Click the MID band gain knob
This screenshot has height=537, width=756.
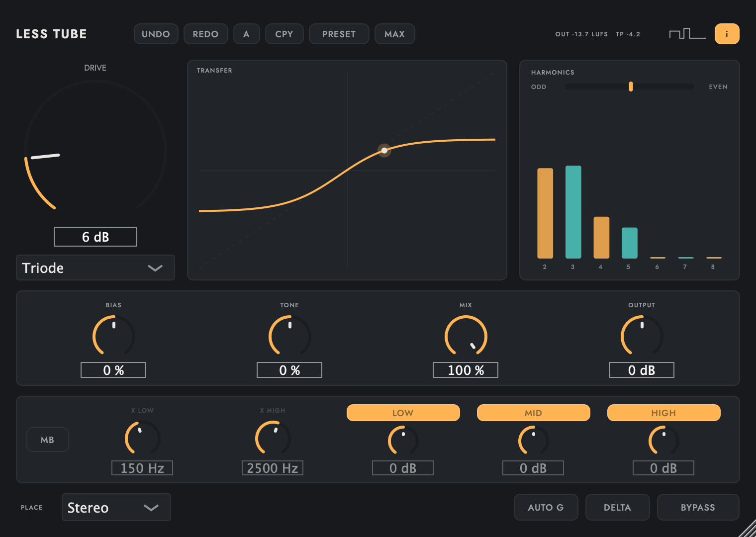pos(533,441)
